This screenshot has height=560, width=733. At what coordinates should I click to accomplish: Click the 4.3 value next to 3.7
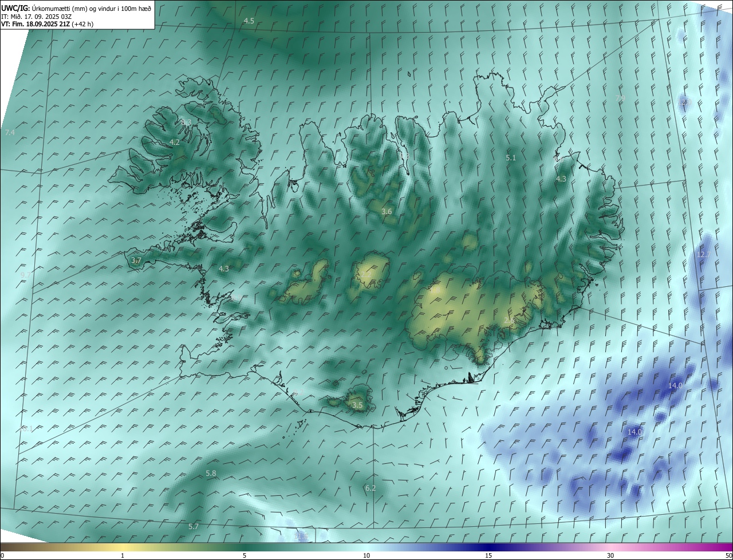224,269
